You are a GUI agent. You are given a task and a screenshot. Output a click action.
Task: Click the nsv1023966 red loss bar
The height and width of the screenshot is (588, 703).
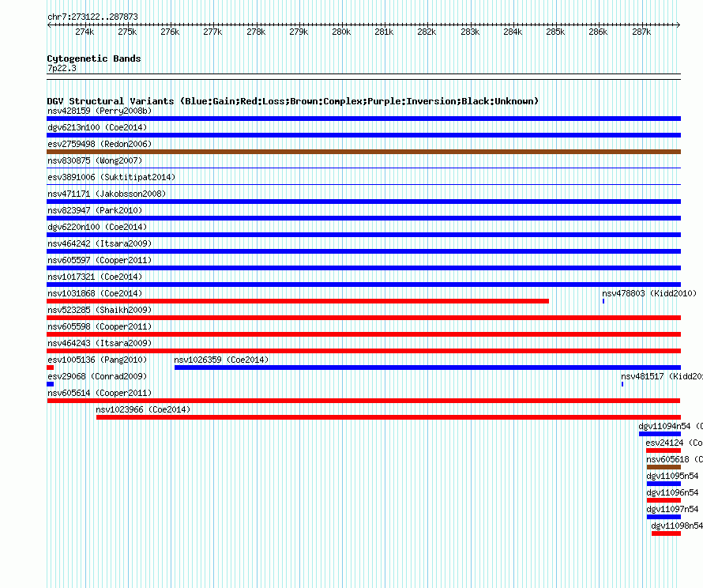pos(389,417)
